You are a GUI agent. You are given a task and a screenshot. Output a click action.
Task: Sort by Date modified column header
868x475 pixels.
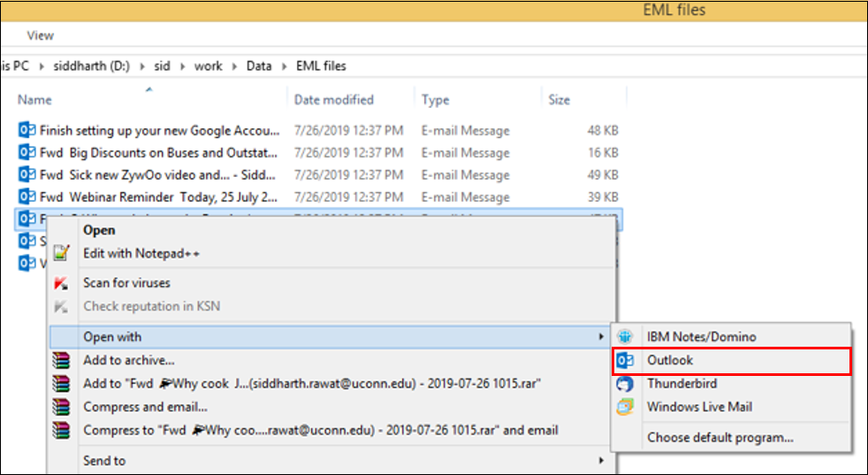tap(334, 100)
